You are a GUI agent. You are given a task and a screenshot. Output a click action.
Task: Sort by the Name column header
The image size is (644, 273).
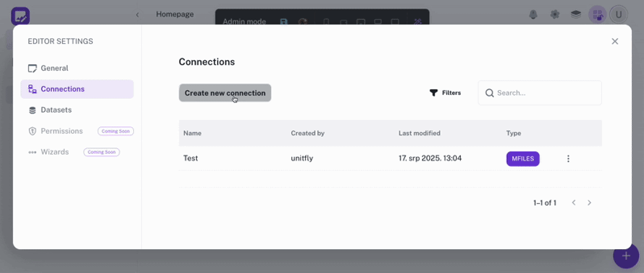(192, 133)
